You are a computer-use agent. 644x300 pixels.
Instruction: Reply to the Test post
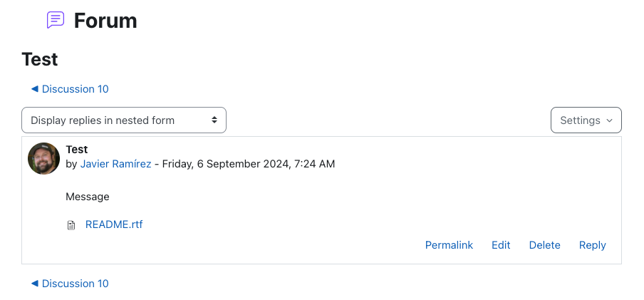[592, 245]
